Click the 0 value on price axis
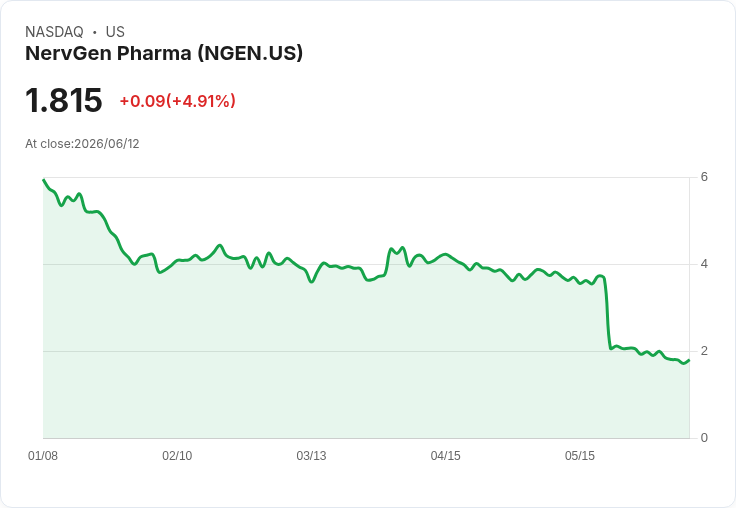This screenshot has height=508, width=736. 704,438
